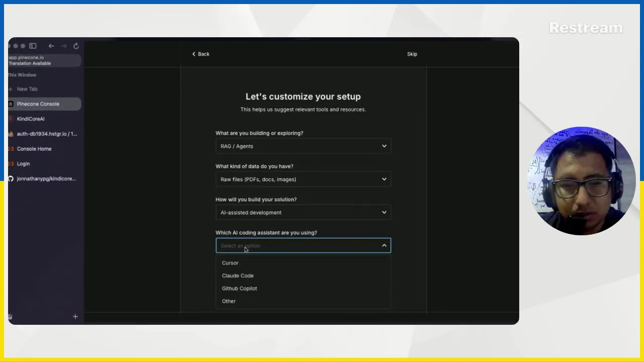This screenshot has width=644, height=362.
Task: Toggle the browser sidebar panel icon
Action: pos(33,46)
